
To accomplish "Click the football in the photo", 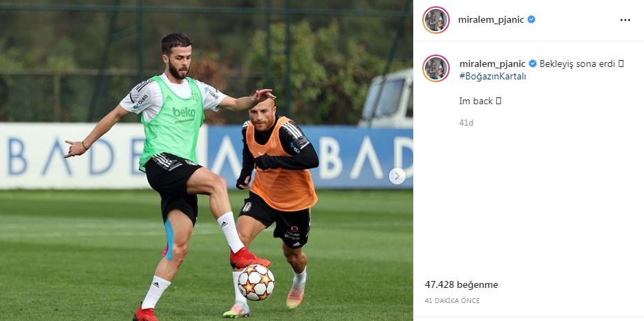I will 256,282.
